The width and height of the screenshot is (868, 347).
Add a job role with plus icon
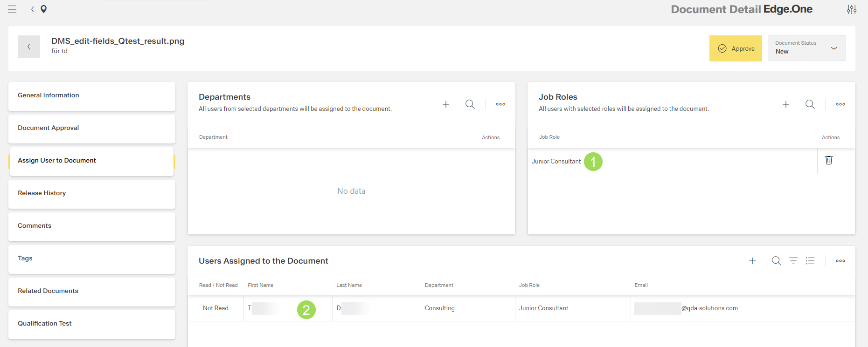786,104
